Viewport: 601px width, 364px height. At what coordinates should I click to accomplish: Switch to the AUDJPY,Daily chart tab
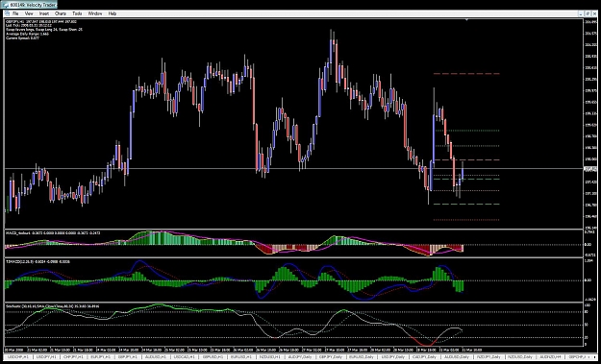pos(300,356)
